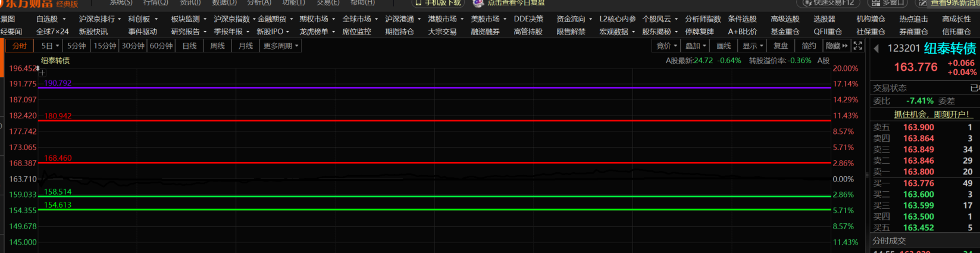Open the 美股市场 US stocks menu

tap(489, 19)
